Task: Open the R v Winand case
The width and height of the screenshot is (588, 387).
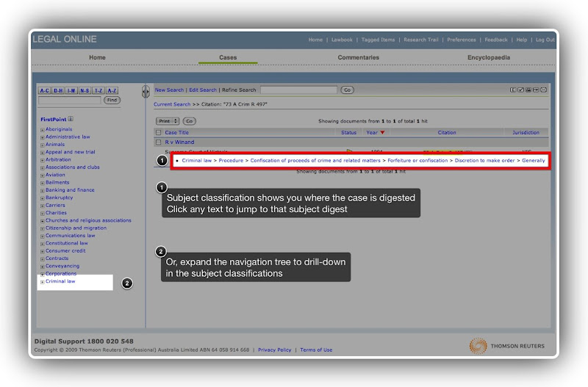Action: [x=179, y=142]
